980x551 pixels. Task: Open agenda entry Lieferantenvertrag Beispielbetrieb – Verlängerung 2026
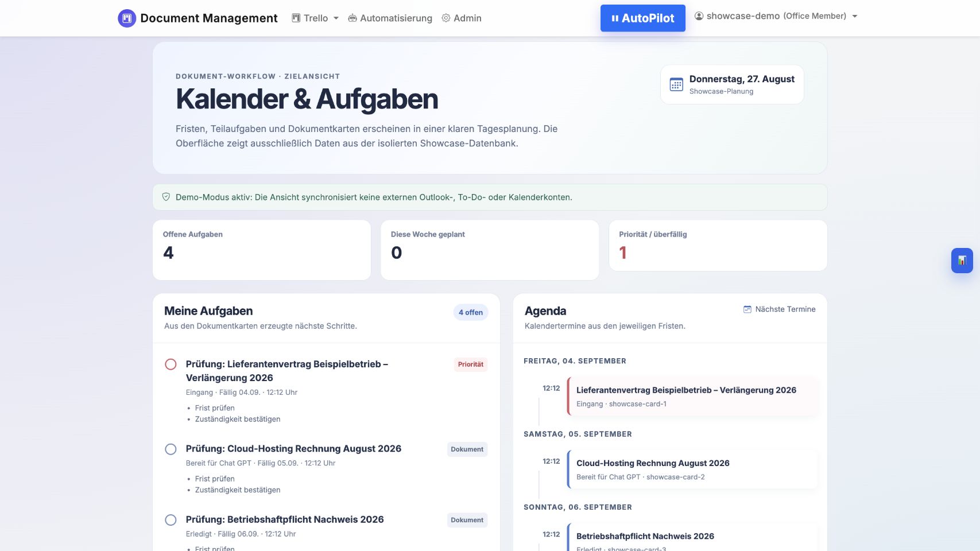(692, 396)
